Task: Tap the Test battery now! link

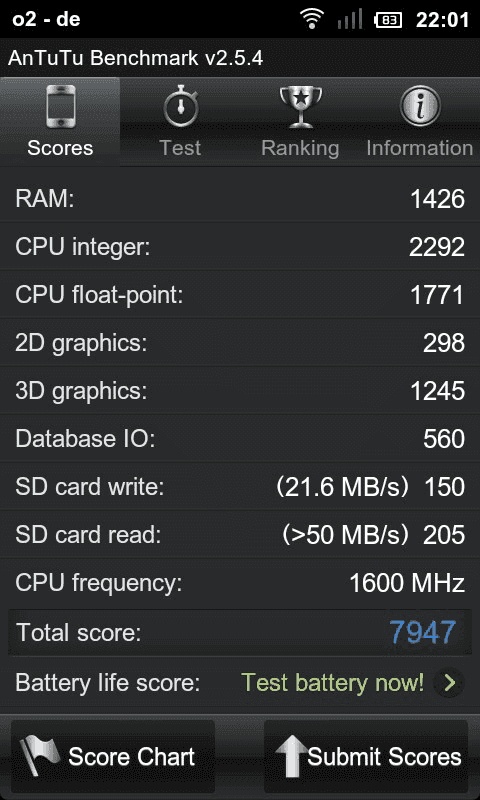Action: click(332, 683)
